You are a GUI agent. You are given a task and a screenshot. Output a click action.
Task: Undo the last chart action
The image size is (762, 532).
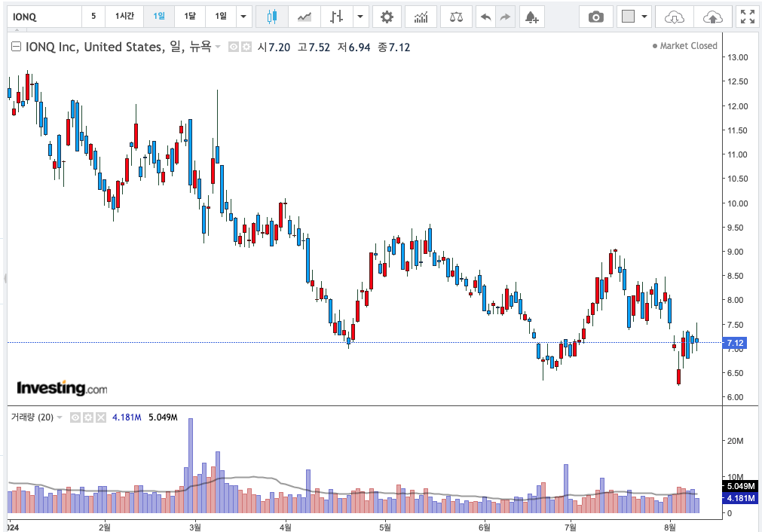pos(485,17)
